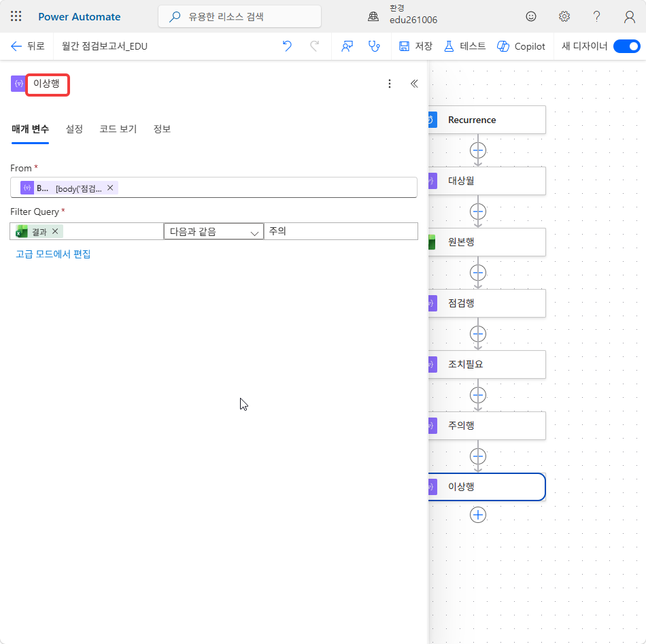
Task: Select the 대상월 action node
Action: click(487, 181)
